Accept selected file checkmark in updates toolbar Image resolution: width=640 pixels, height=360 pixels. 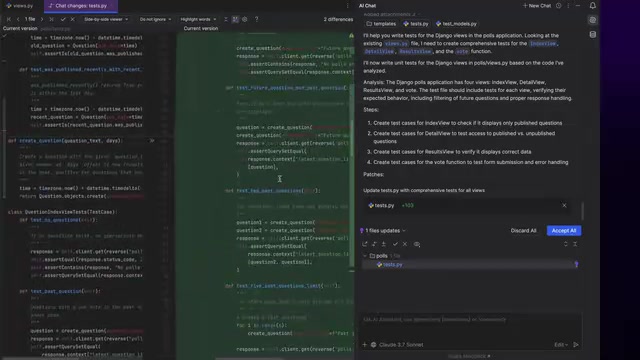pos(395,244)
